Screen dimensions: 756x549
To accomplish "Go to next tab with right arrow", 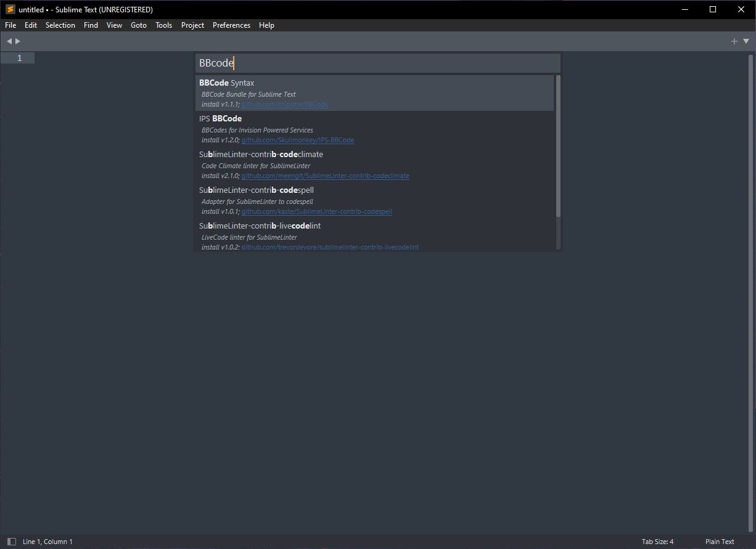I will pyautogui.click(x=18, y=41).
